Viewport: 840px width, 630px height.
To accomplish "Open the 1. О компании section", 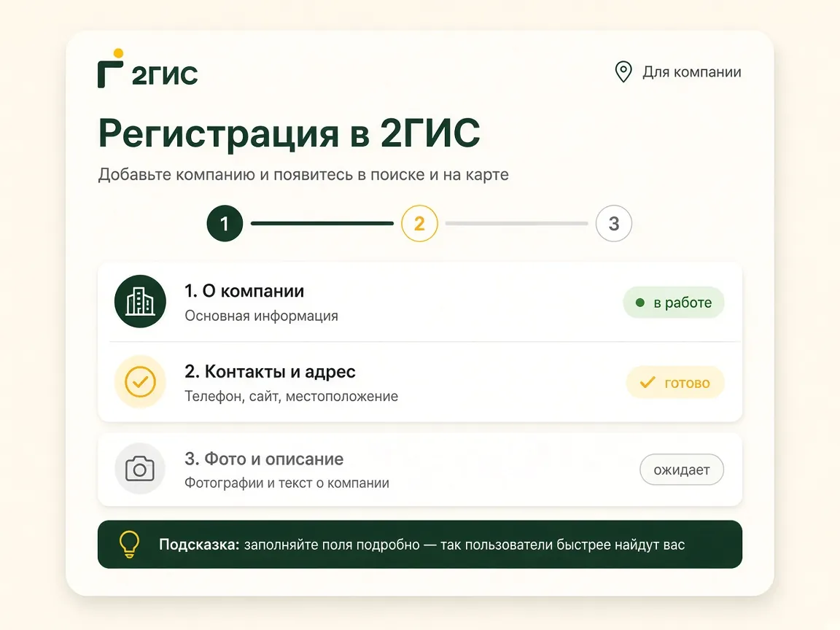I will (420, 302).
